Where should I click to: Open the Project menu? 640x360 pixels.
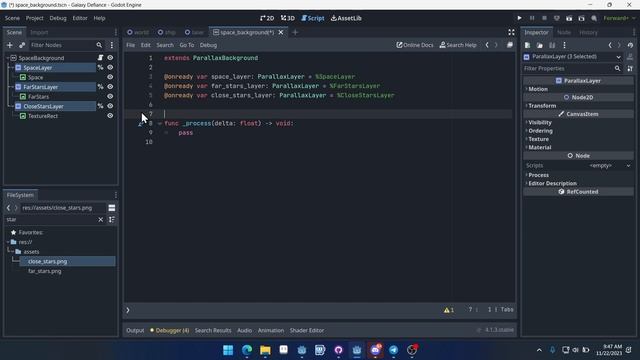point(35,18)
